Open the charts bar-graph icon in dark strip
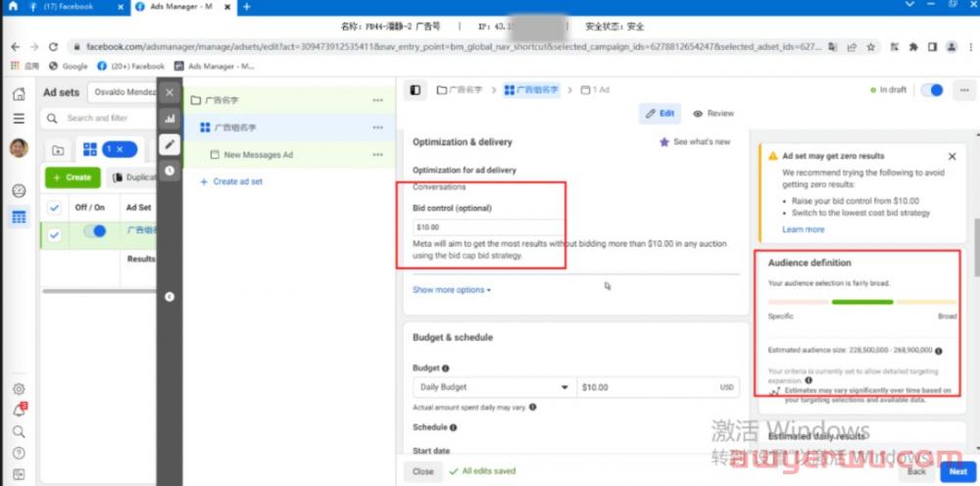Viewport: 980px width, 486px height. (170, 118)
